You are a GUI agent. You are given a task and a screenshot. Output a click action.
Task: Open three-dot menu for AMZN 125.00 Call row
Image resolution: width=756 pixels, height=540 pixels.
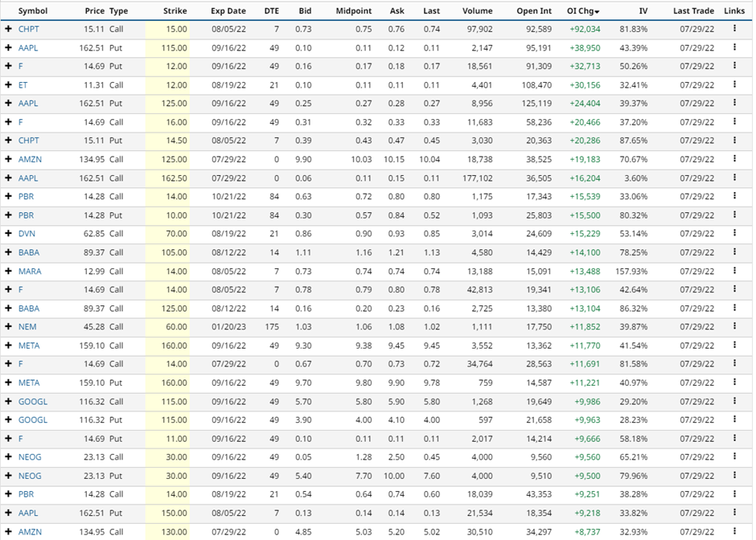pyautogui.click(x=734, y=158)
